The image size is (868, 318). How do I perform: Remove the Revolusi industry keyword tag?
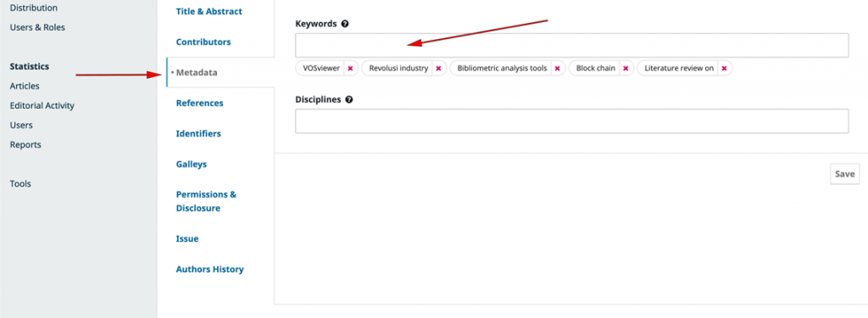[438, 68]
